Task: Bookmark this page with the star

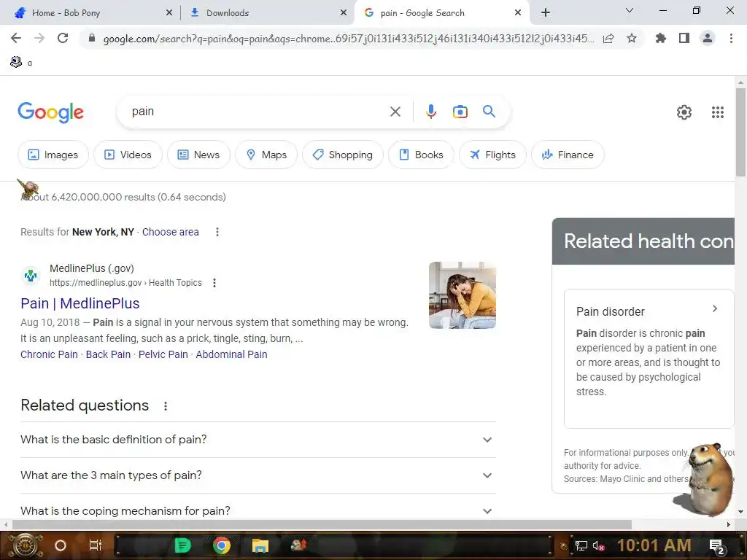Action: [x=632, y=38]
